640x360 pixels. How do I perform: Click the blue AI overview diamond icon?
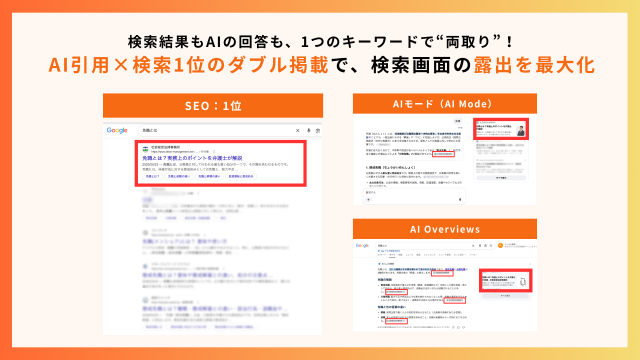(379, 264)
